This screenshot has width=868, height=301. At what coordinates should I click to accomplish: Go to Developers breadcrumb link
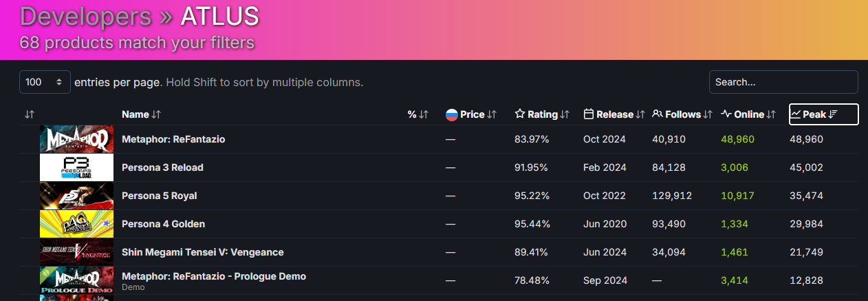(85, 16)
